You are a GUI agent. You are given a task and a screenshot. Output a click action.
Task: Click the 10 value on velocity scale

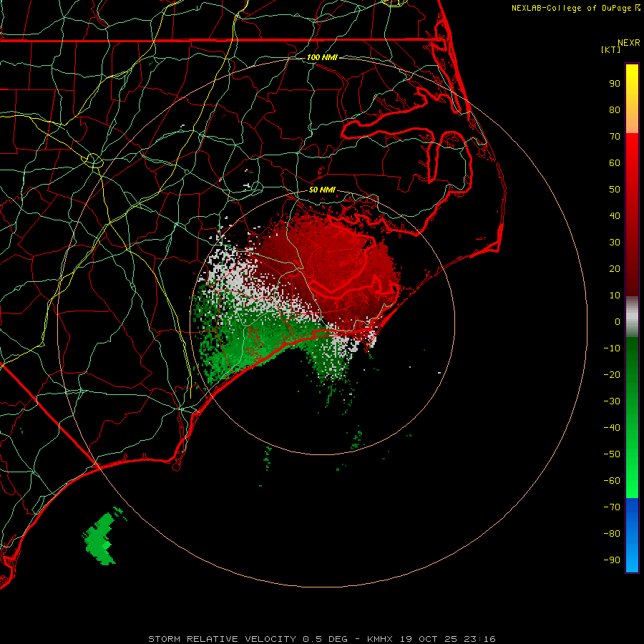615,296
